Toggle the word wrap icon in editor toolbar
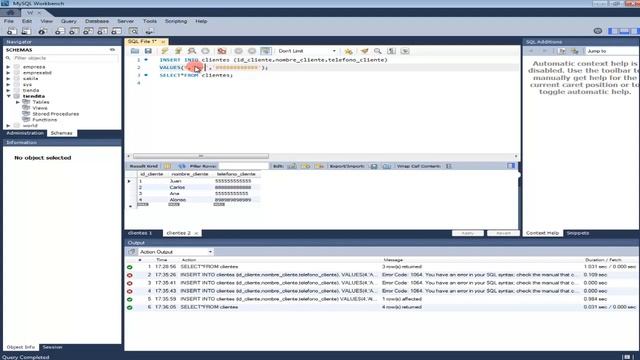The width and height of the screenshot is (640, 360). (405, 51)
